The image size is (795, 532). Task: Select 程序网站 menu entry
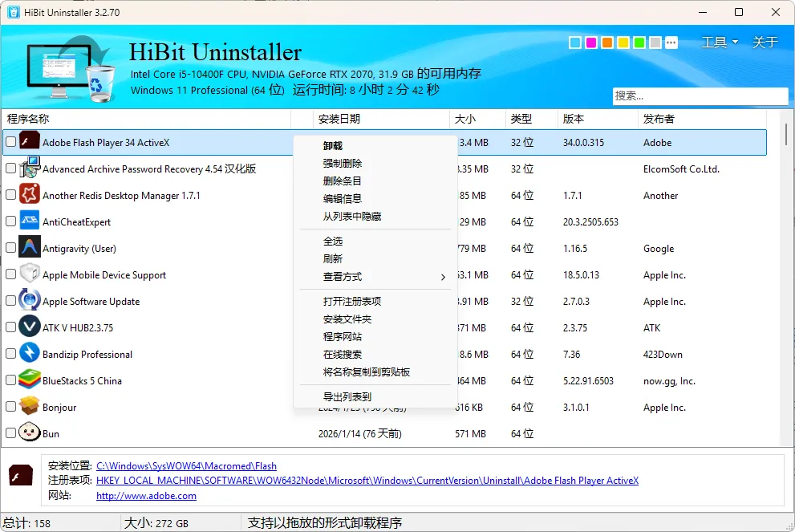click(x=375, y=337)
